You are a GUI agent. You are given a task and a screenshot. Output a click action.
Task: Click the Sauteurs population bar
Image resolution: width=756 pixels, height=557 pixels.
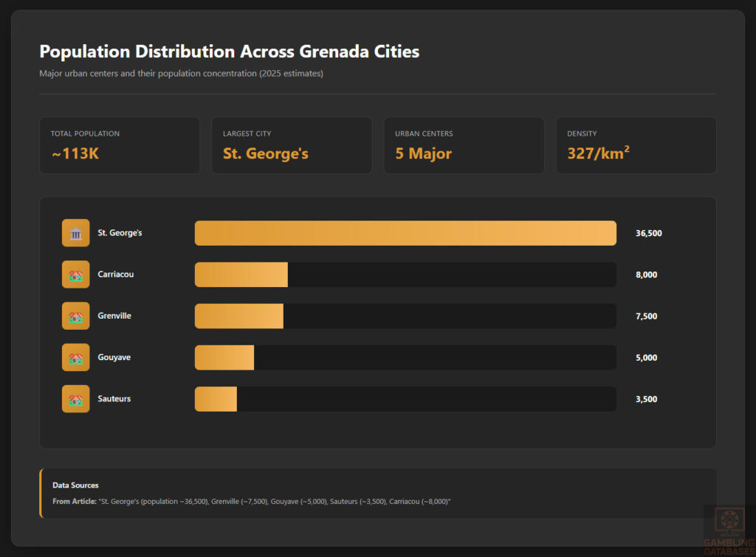(x=215, y=398)
